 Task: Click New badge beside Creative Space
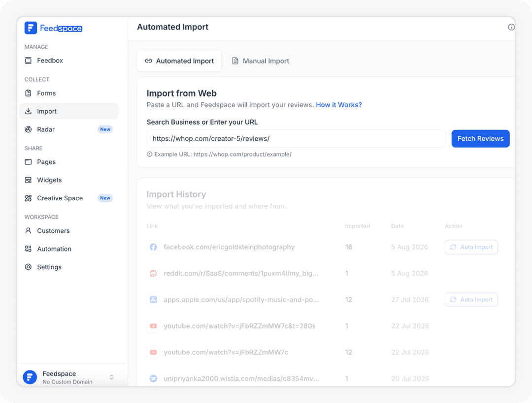tap(105, 198)
